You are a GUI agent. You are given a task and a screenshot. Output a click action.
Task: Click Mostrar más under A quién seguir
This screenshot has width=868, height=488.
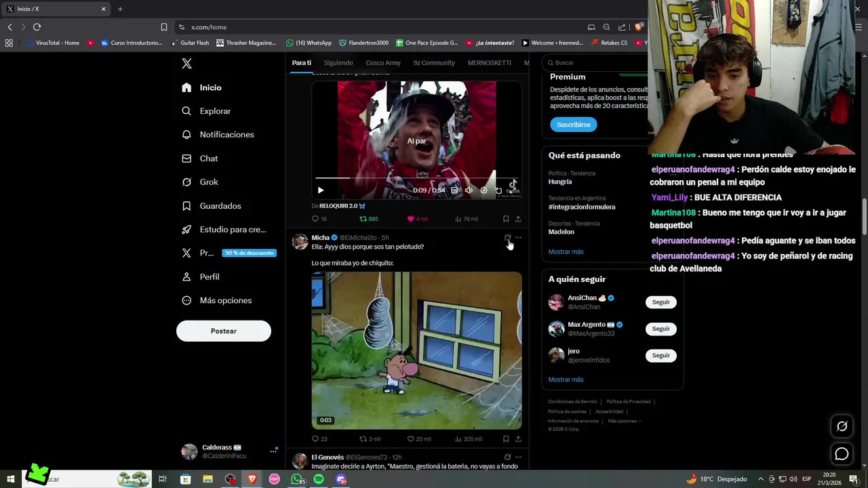pyautogui.click(x=566, y=380)
